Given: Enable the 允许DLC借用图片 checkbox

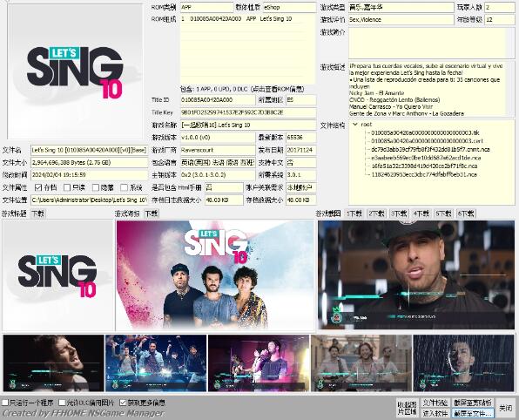Looking at the screenshot, I should (x=62, y=403).
